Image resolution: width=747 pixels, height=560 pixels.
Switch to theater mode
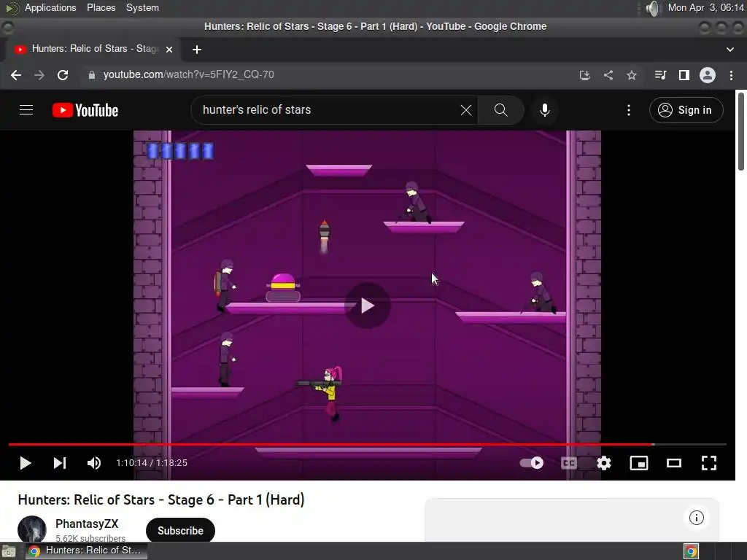pyautogui.click(x=673, y=463)
